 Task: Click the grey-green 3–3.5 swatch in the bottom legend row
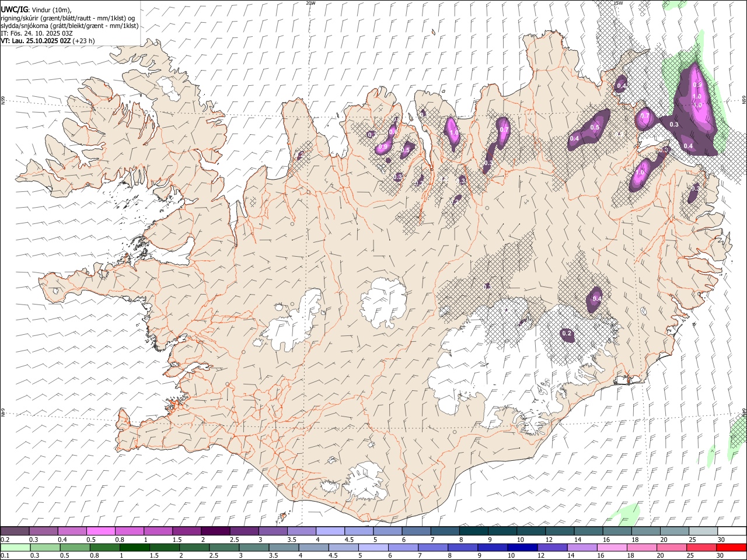tap(254, 547)
